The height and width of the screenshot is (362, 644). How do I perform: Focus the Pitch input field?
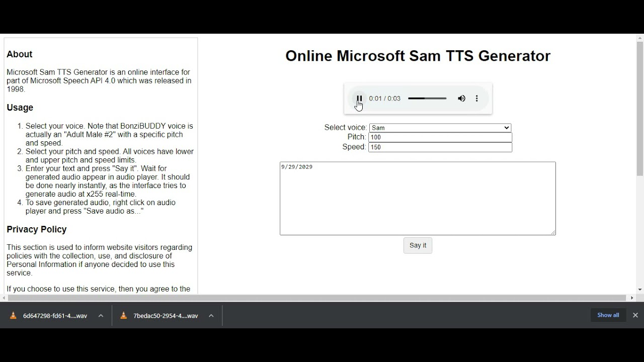(x=440, y=137)
